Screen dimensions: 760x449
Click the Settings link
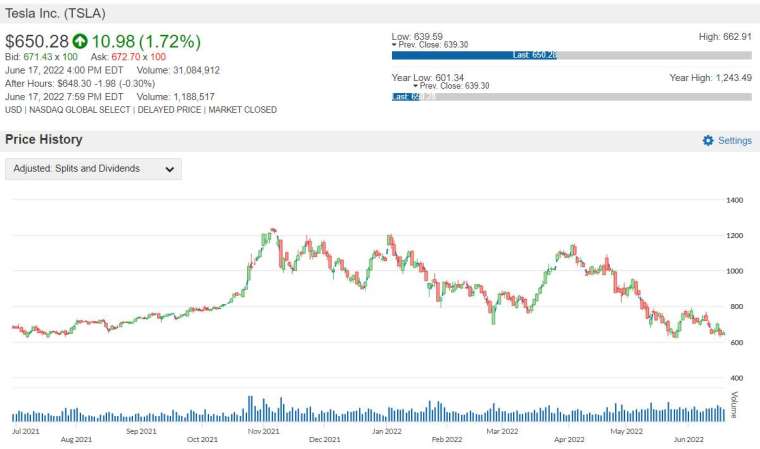click(735, 140)
